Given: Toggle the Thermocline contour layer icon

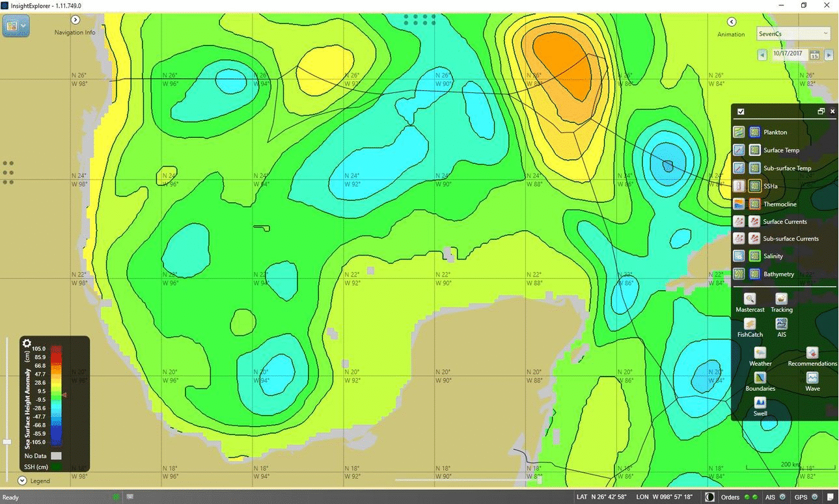Looking at the screenshot, I should point(754,204).
